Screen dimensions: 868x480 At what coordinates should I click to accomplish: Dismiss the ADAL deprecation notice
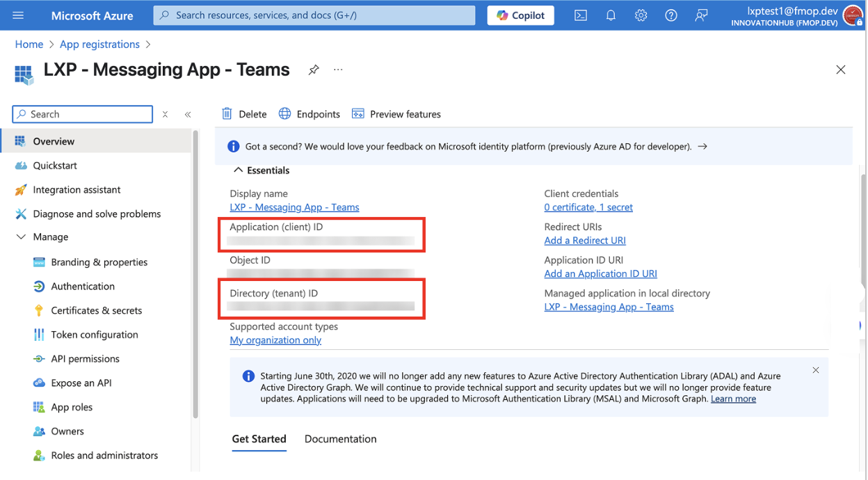click(x=816, y=370)
